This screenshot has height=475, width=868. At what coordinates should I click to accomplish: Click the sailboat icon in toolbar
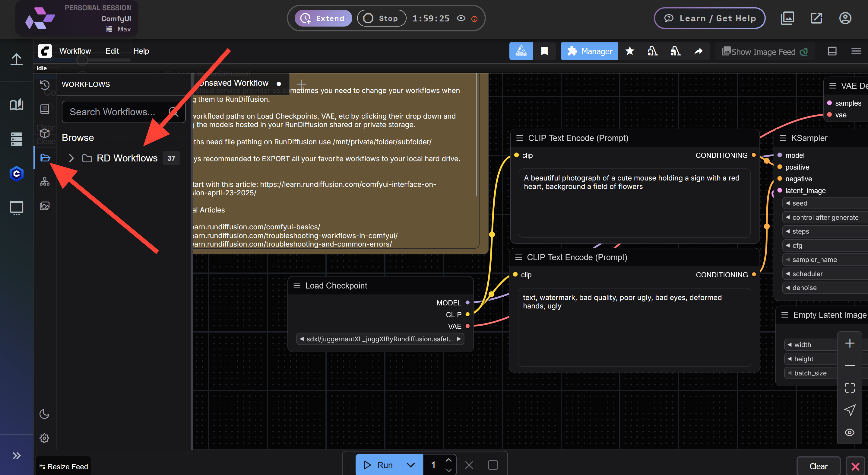(521, 51)
